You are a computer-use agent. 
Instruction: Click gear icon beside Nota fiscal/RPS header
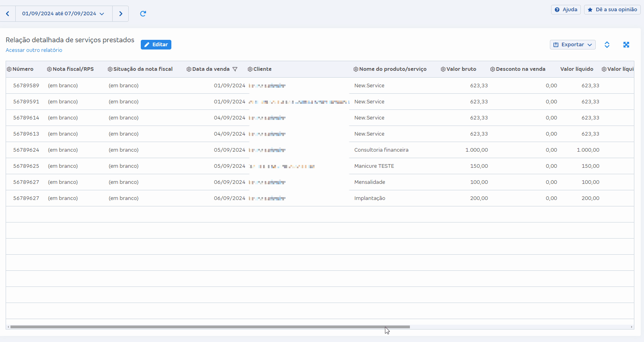(49, 69)
